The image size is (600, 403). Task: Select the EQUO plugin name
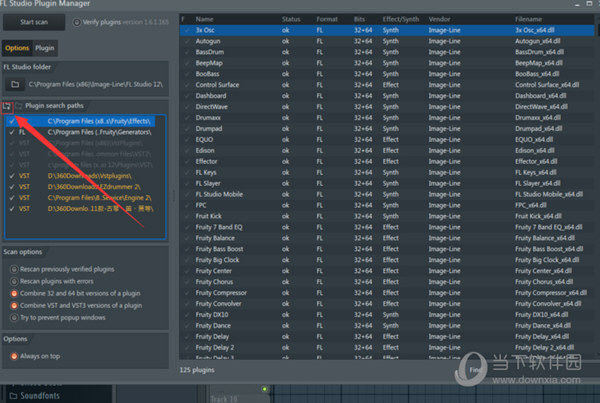point(204,140)
